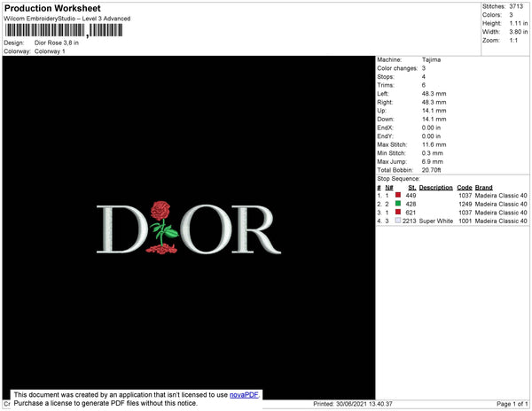
Task: Select the red swatch in stop row 3
Action: [398, 212]
